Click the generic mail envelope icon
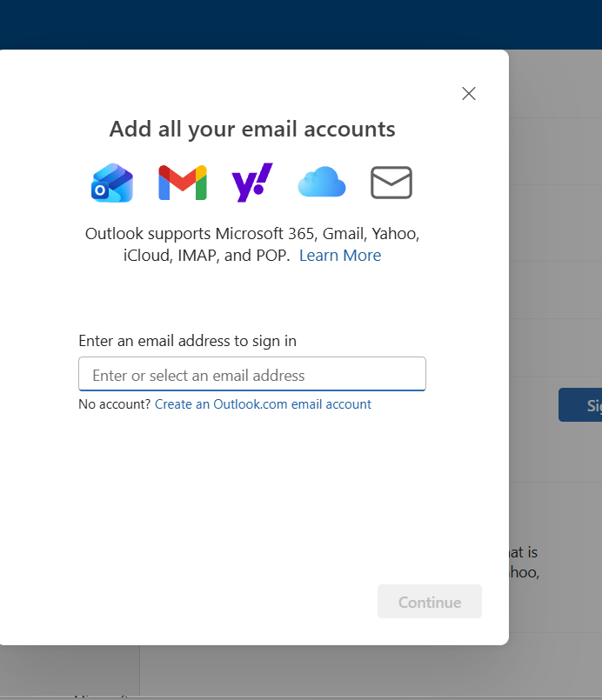602x700 pixels. click(391, 182)
